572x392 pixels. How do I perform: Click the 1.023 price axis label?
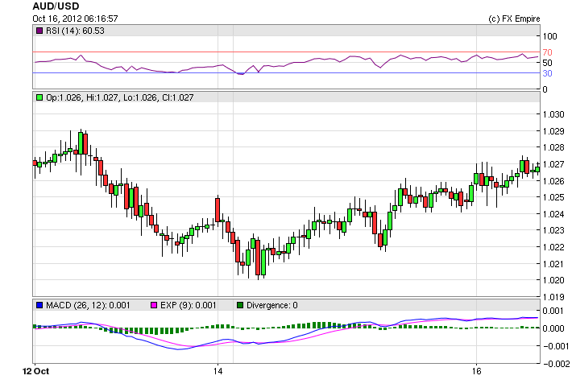point(553,230)
